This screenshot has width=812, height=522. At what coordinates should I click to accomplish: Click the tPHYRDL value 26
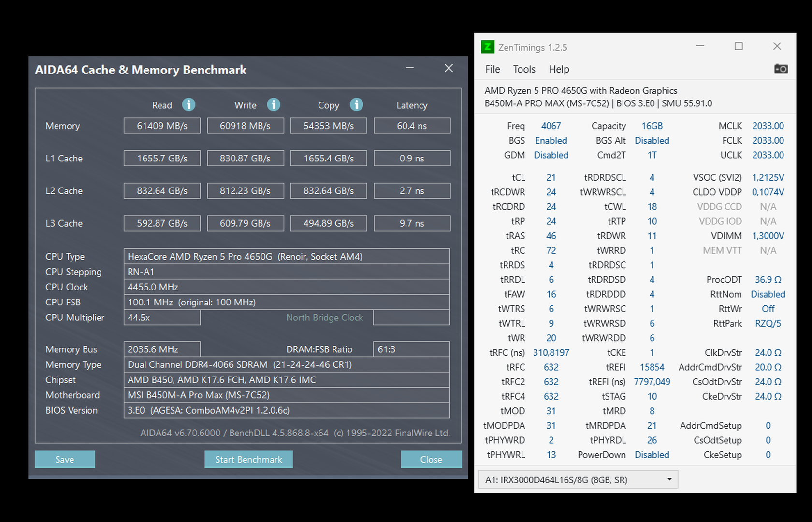pos(652,440)
